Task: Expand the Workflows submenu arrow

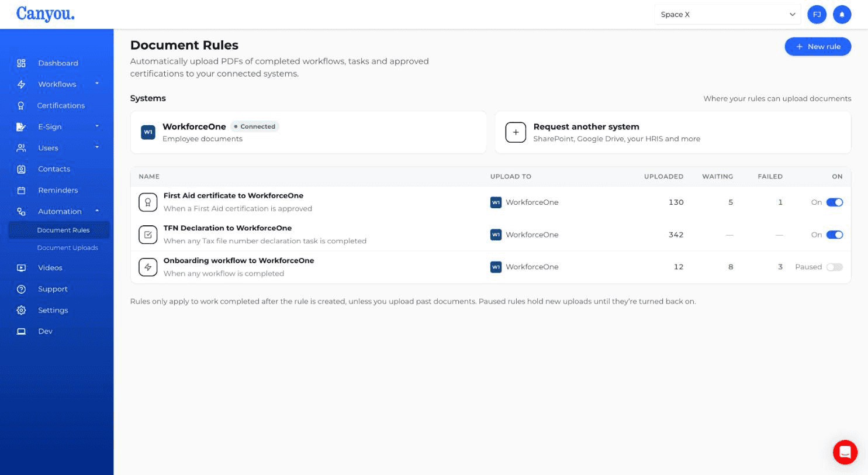Action: (97, 84)
